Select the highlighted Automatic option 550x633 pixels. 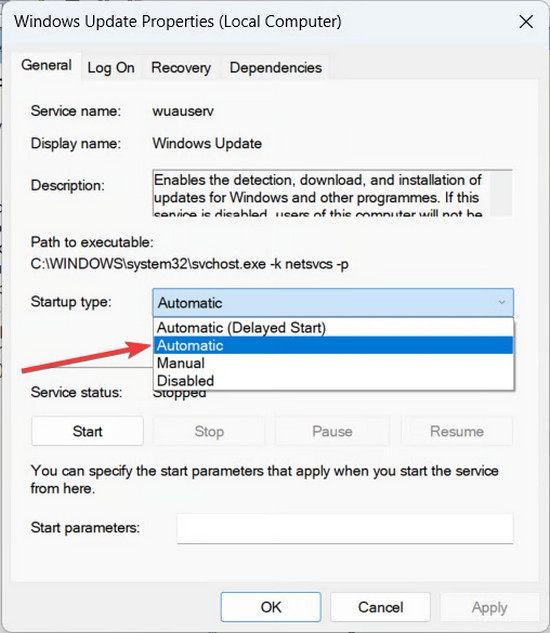point(333,345)
